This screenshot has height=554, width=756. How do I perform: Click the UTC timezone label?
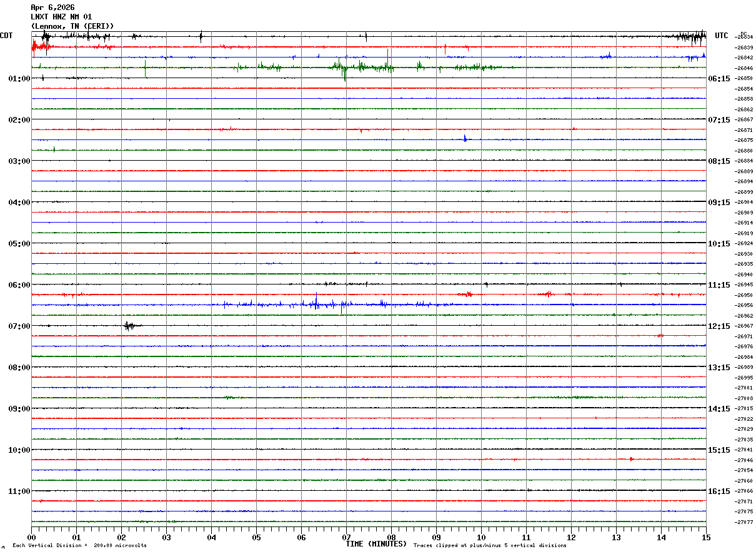[722, 36]
